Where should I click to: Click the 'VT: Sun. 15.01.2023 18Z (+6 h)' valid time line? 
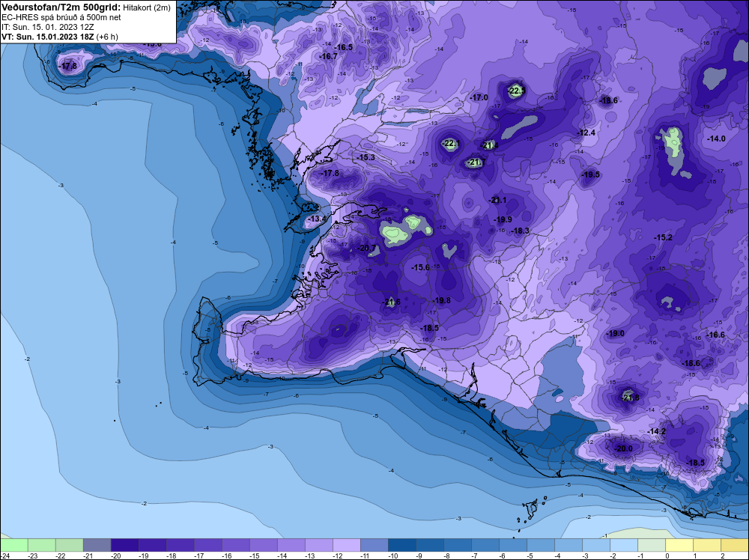click(60, 37)
